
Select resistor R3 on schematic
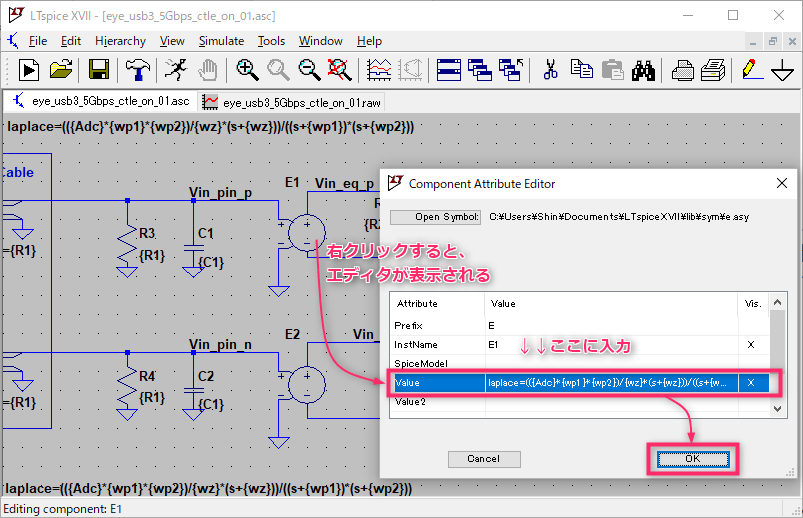pos(128,241)
